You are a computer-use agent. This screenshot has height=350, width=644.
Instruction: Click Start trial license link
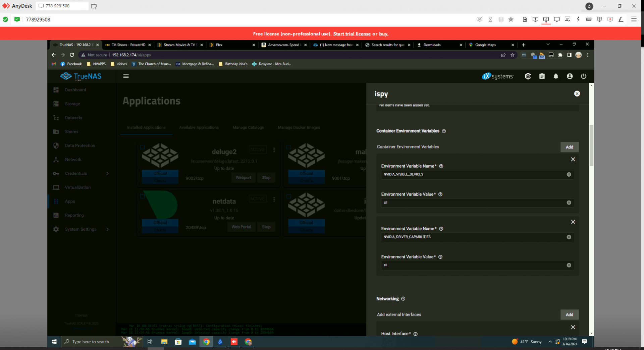point(352,34)
